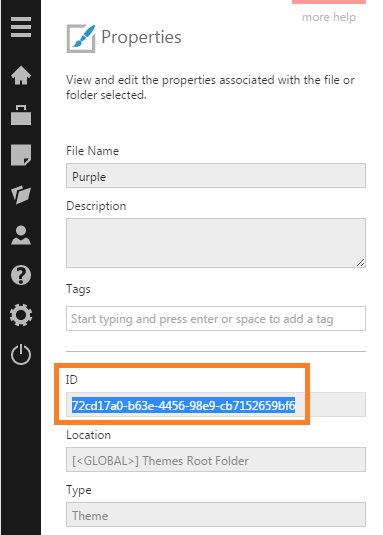383x535 pixels.
Task: Go to the Home icon
Action: point(21,75)
